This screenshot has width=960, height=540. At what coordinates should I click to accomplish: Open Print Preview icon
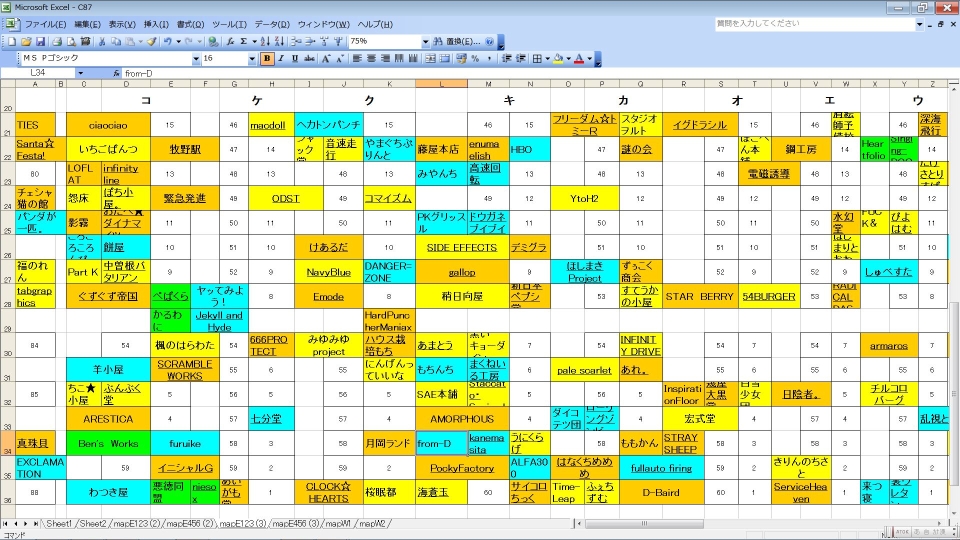pyautogui.click(x=72, y=42)
